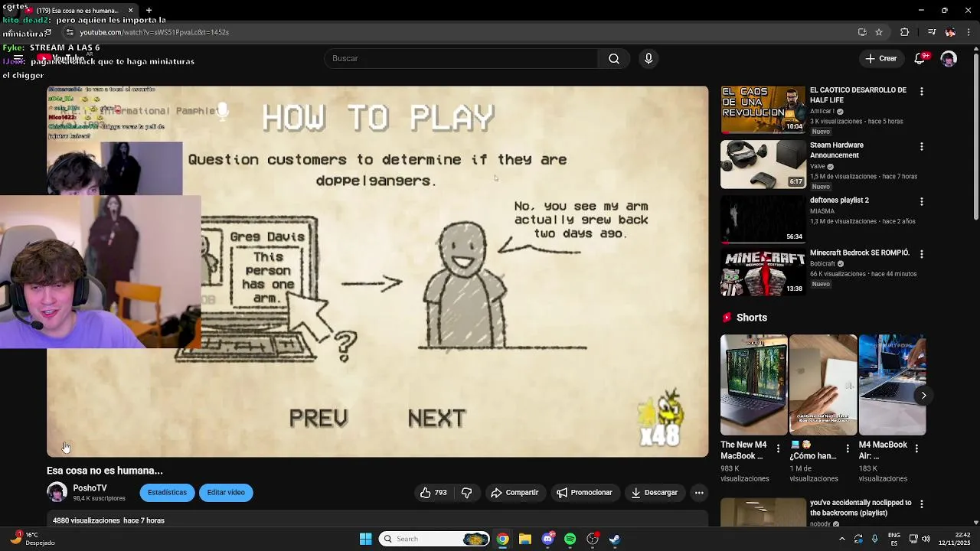
Task: Open the M4 MacBook Air short thumbnail
Action: [x=892, y=385]
